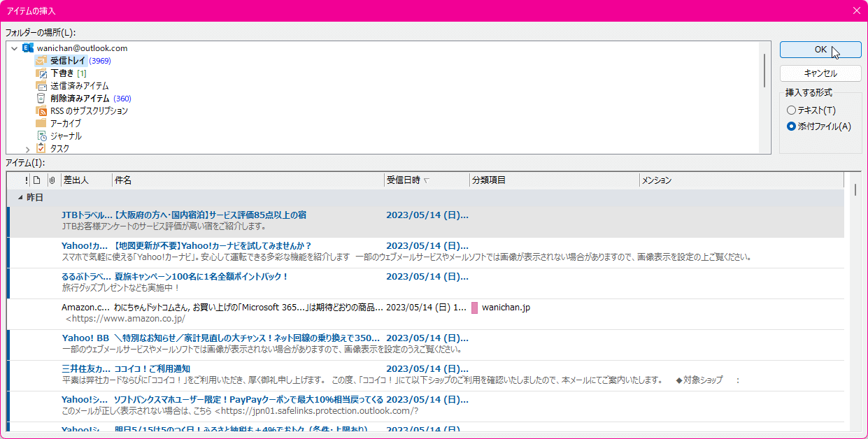Select the アーカイブ folder

[66, 124]
